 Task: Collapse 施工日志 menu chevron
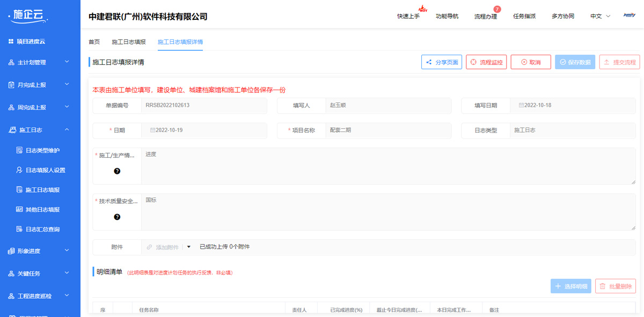coord(67,130)
